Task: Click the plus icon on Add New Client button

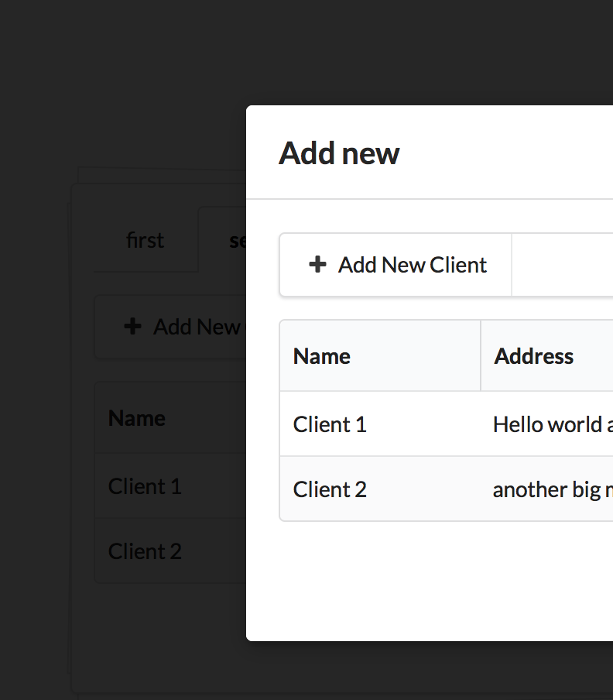Action: coord(318,264)
